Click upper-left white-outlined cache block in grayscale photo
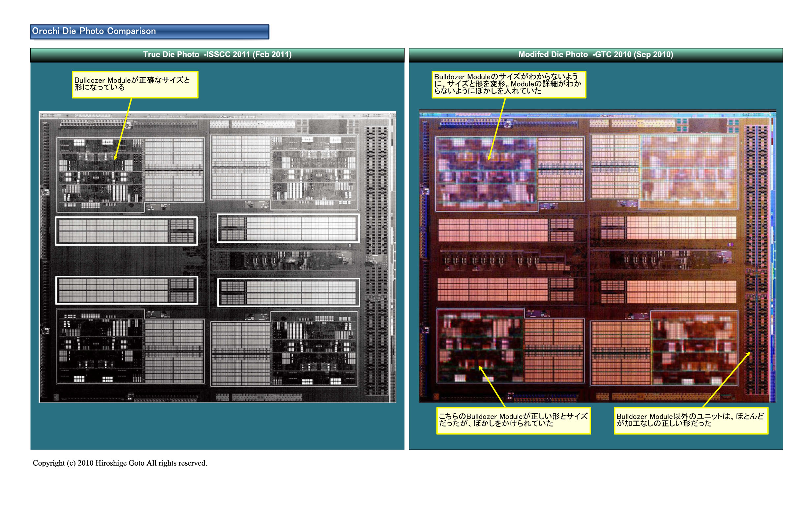This screenshot has height=521, width=812. (126, 231)
